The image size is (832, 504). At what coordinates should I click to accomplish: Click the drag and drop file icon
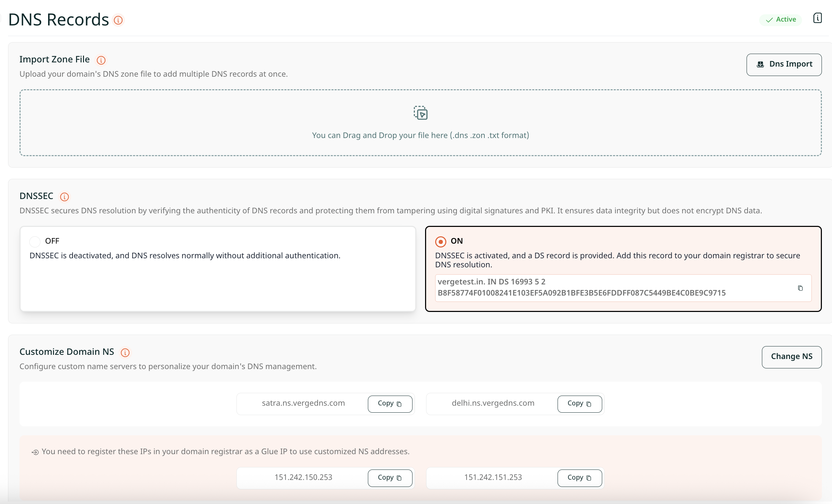421,113
